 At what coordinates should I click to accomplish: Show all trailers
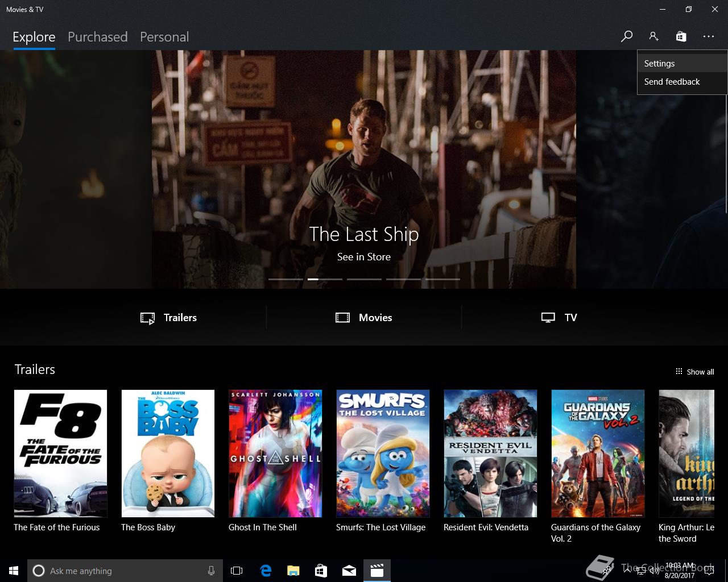(x=694, y=372)
